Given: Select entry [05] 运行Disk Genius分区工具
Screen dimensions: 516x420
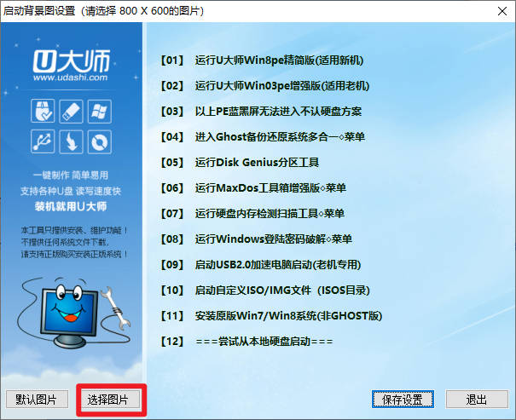Looking at the screenshot, I should click(x=240, y=163).
